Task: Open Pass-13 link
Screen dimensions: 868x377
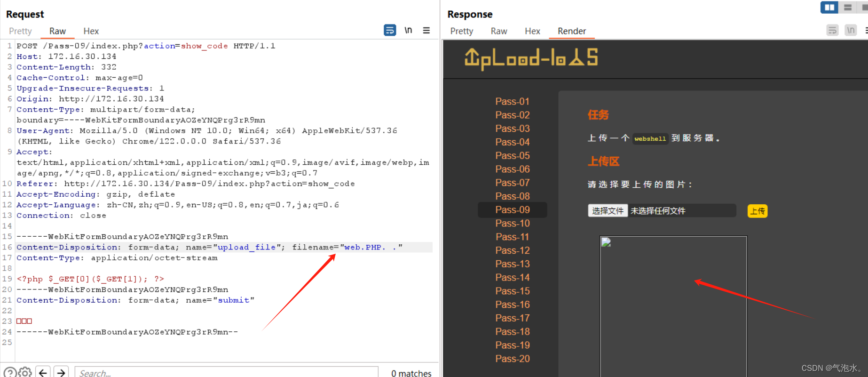Action: [x=512, y=264]
